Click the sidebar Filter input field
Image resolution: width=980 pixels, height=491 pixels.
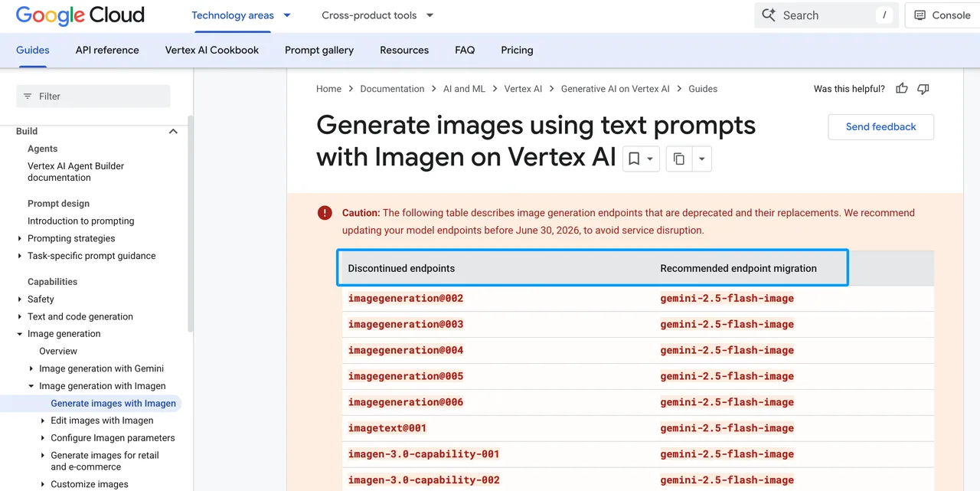click(x=93, y=97)
